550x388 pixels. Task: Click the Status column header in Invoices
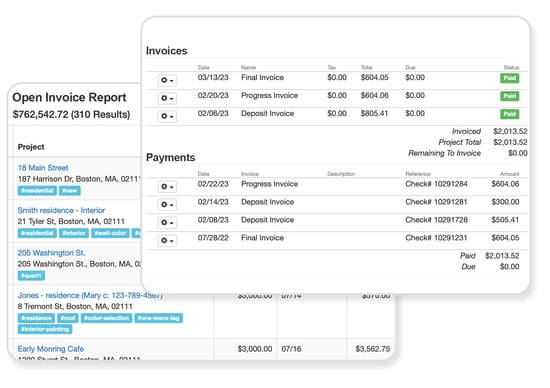[511, 67]
